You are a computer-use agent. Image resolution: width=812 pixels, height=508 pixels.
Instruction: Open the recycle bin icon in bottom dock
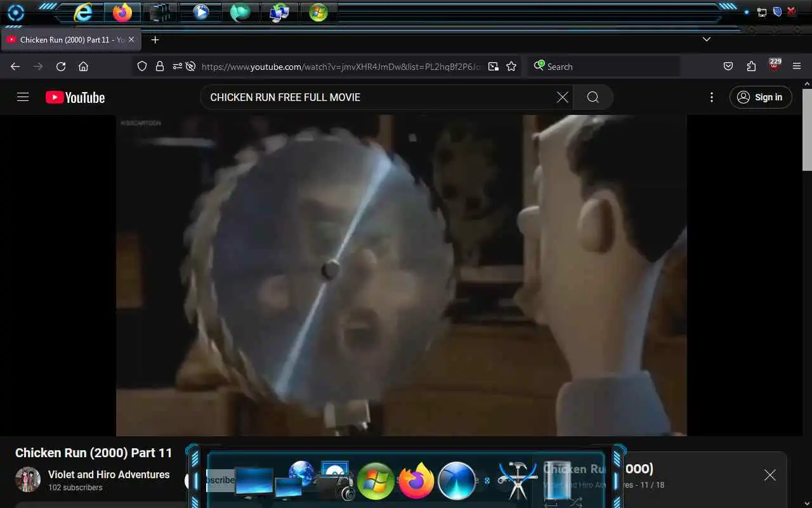557,479
